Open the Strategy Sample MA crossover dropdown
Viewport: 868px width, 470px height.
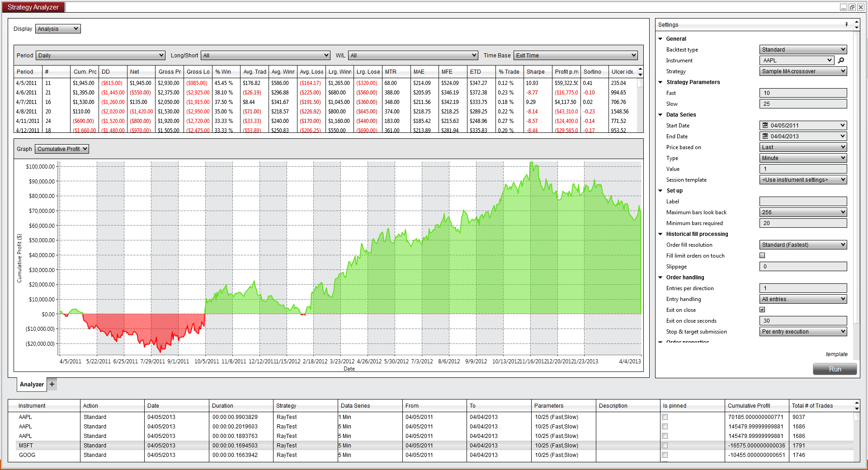coord(803,71)
